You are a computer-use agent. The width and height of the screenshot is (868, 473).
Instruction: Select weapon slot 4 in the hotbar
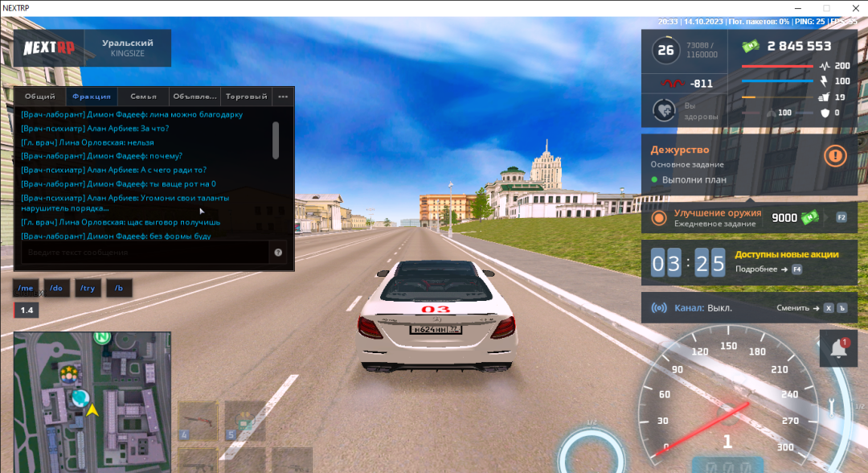pos(198,421)
